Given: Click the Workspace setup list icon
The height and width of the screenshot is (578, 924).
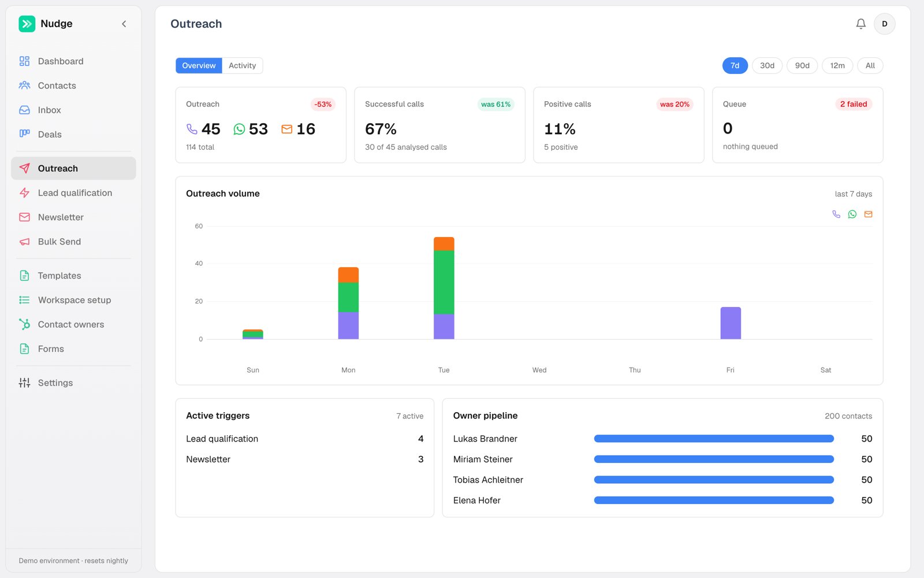Looking at the screenshot, I should [x=24, y=300].
